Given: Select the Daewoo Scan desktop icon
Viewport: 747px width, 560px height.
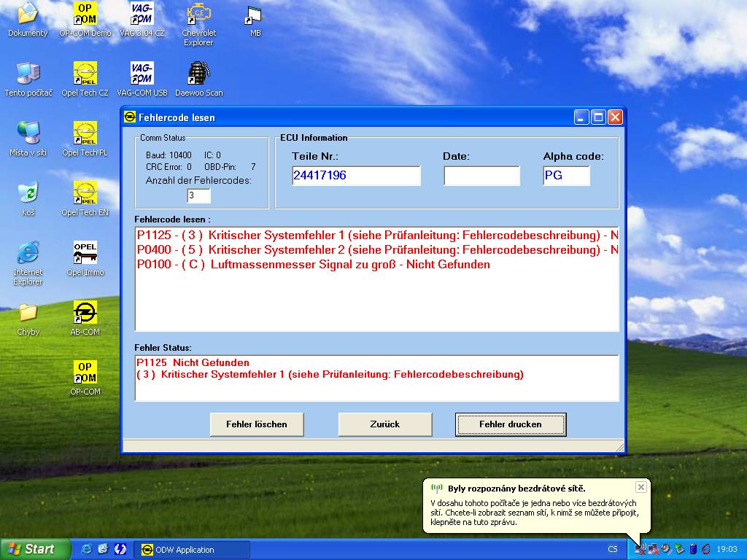Looking at the screenshot, I should pos(198,74).
